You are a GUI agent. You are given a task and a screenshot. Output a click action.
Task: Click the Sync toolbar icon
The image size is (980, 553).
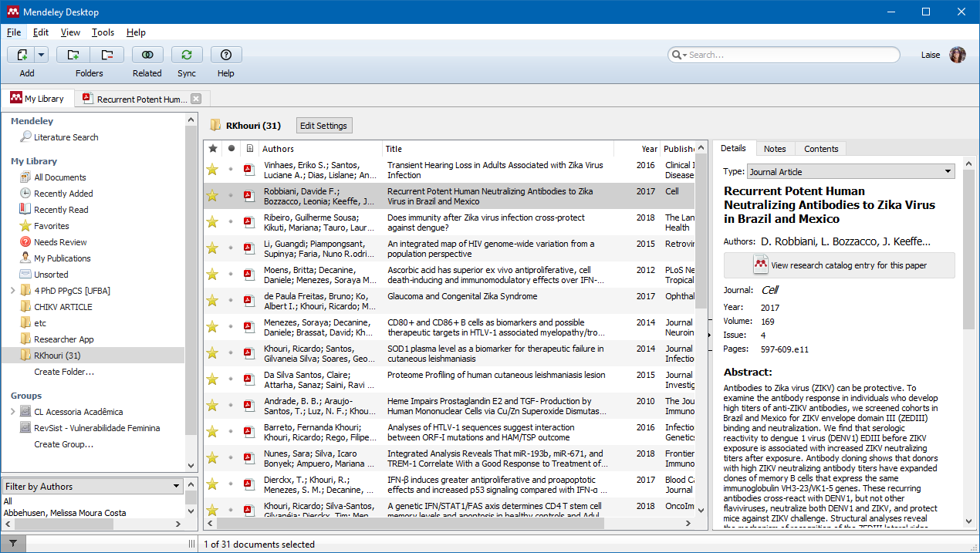click(187, 55)
